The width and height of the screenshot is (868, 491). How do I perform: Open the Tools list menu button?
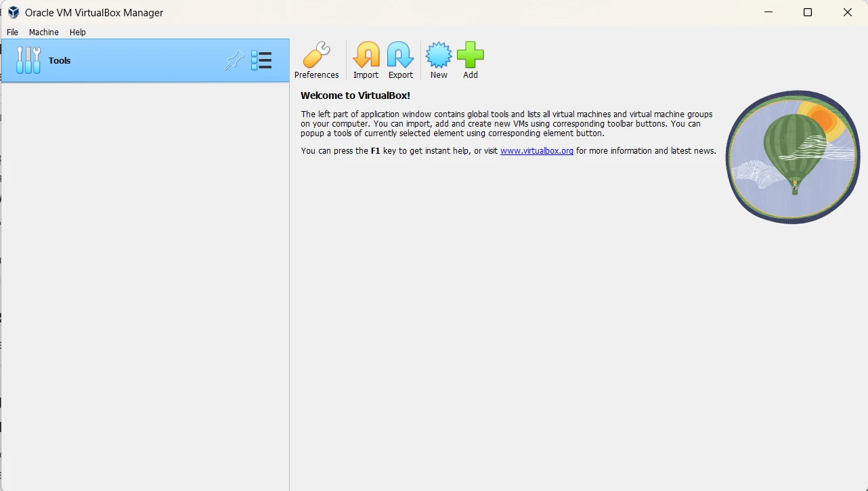tap(261, 61)
